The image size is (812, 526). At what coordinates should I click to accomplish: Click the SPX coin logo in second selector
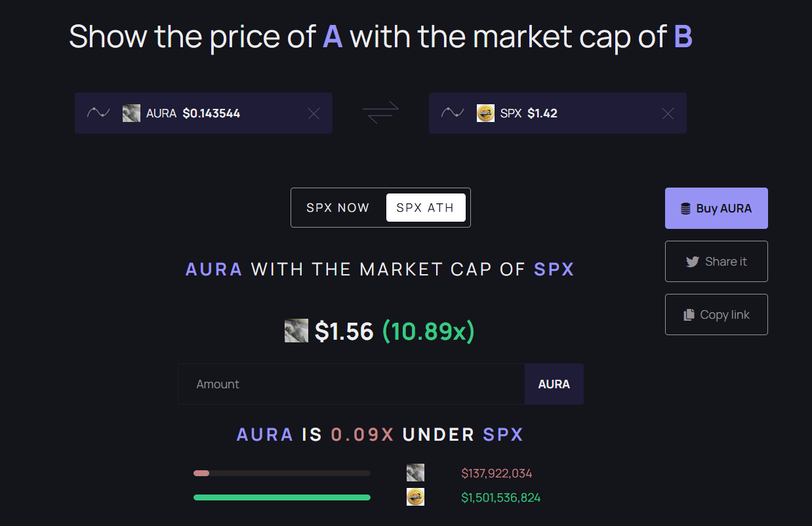click(485, 113)
